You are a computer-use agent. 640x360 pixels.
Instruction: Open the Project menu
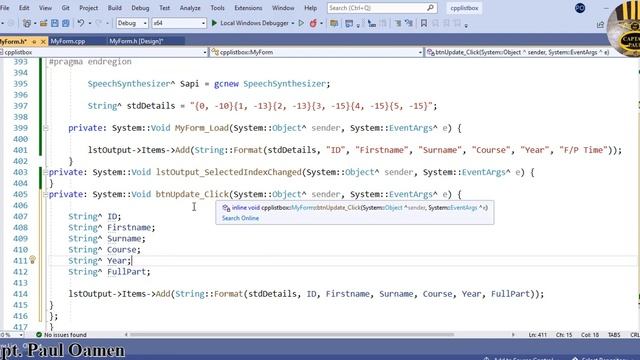89,8
